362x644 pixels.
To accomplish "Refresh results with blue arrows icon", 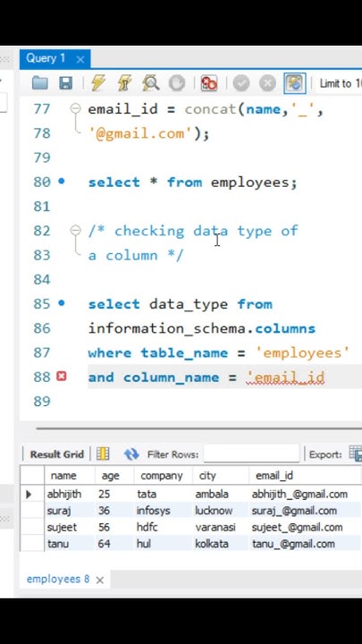I will click(131, 453).
